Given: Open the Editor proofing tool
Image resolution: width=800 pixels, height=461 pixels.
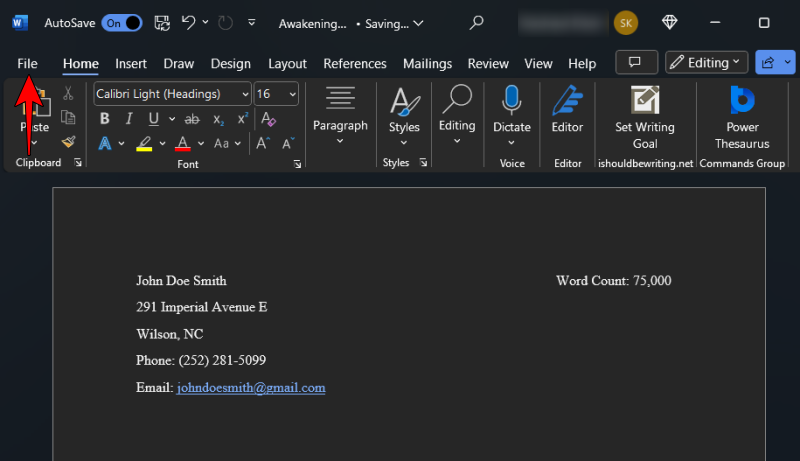Looking at the screenshot, I should [x=567, y=101].
